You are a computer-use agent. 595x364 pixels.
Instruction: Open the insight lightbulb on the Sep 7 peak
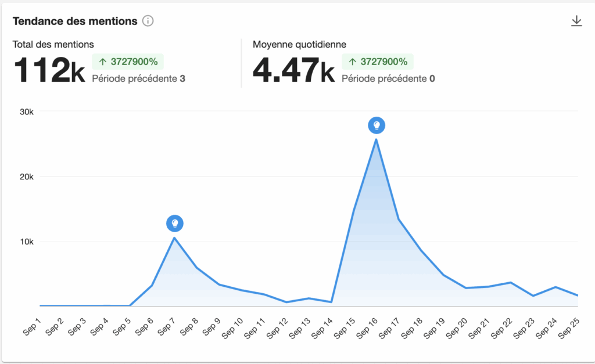[175, 223]
